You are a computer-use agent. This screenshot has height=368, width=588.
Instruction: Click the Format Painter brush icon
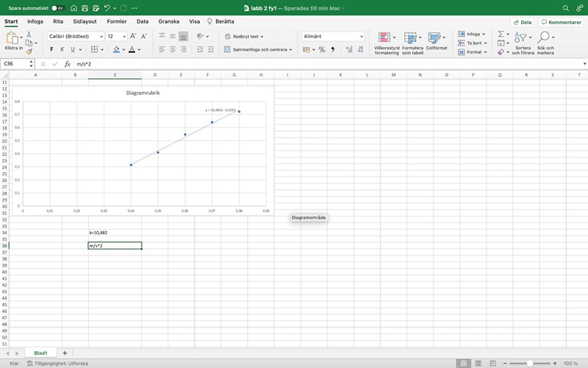coord(29,52)
